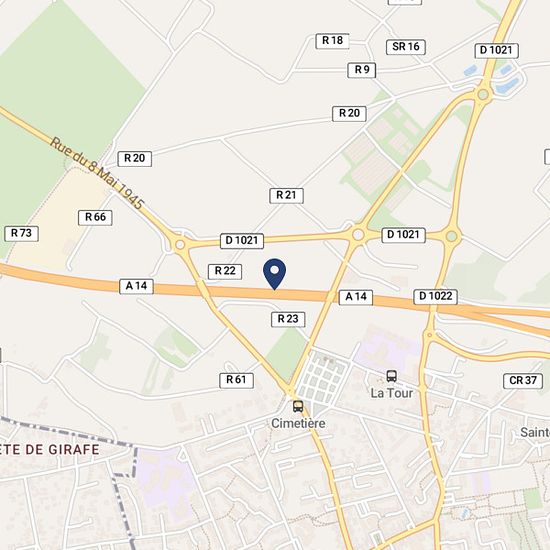550x550 pixels.
Task: Select the La Tour bus stop icon
Action: (392, 376)
